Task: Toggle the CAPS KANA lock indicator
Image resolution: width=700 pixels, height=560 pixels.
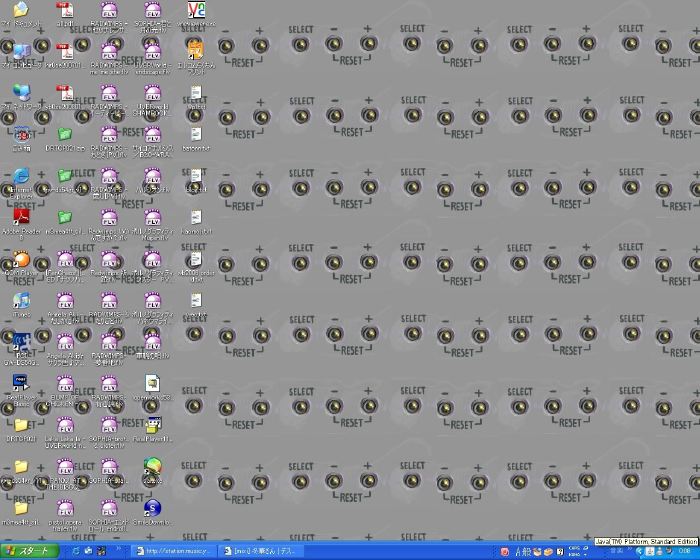Action: [x=574, y=552]
